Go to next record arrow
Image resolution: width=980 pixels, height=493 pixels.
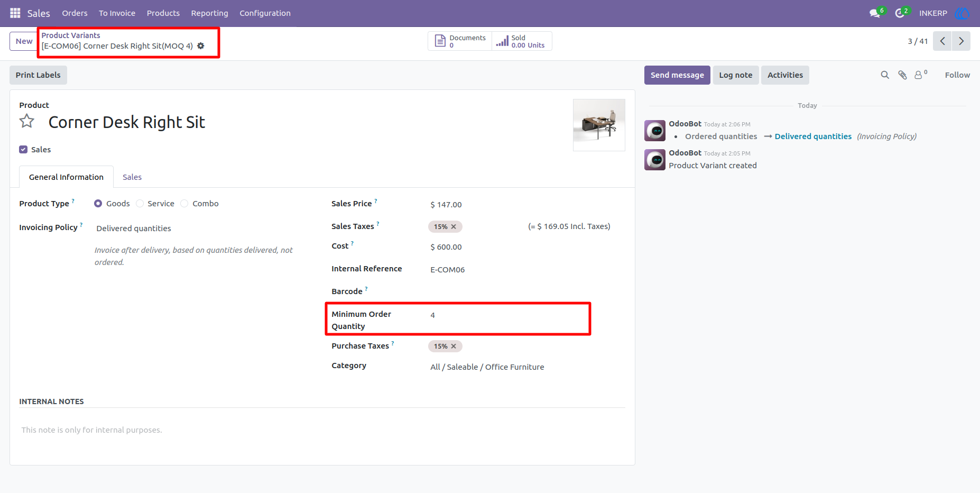[961, 41]
